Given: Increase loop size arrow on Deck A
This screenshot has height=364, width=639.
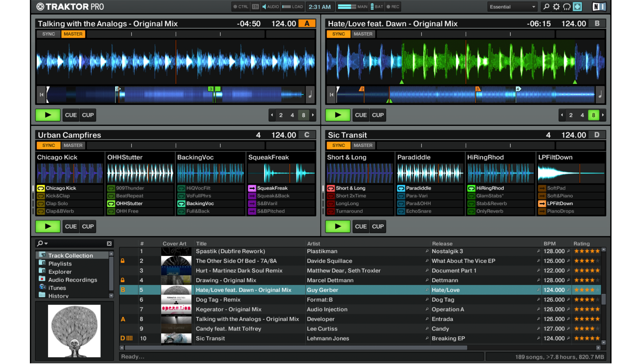Looking at the screenshot, I should (x=313, y=115).
